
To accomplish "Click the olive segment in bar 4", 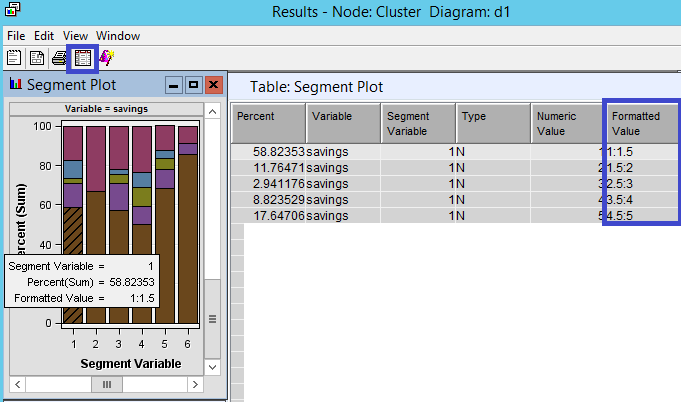I will pos(142,197).
